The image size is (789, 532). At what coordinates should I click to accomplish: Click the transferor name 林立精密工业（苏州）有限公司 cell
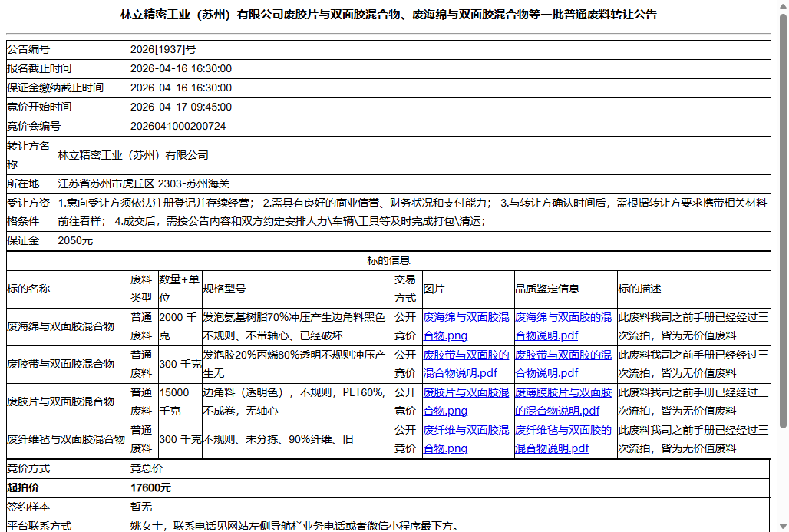click(x=414, y=156)
